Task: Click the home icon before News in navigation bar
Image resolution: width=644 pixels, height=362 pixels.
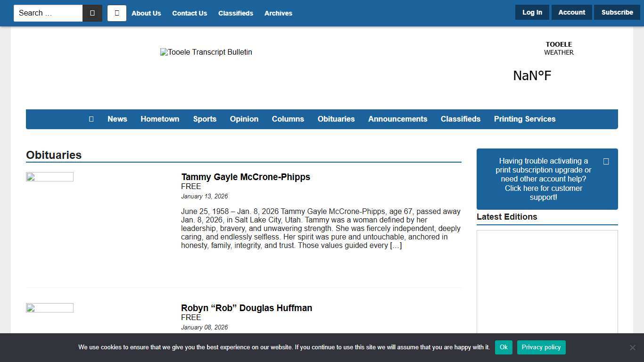Action: tap(91, 119)
